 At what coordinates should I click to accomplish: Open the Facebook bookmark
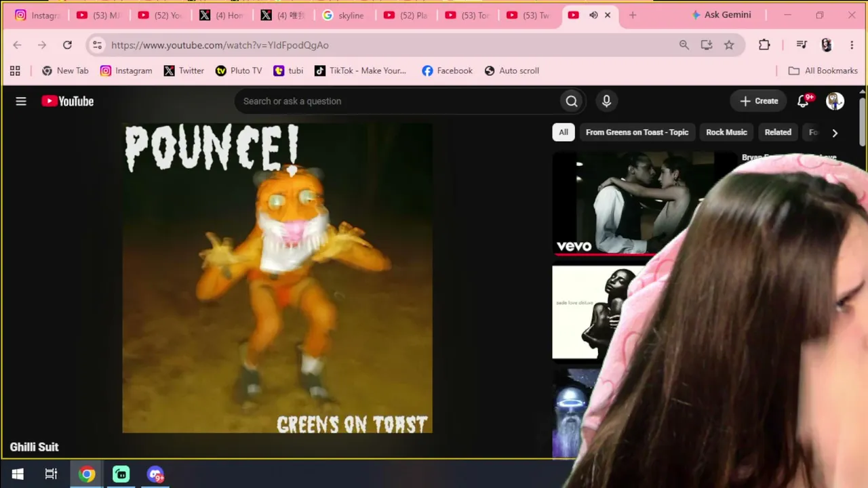click(447, 70)
